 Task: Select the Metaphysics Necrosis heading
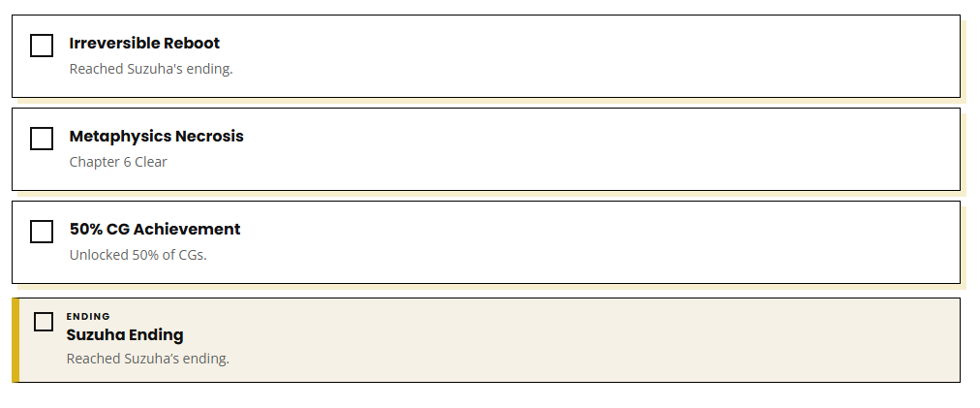pos(156,137)
